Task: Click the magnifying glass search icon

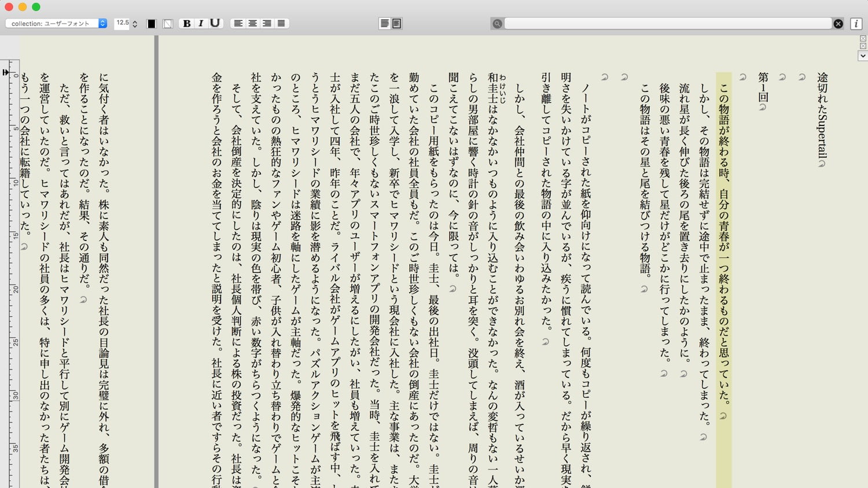Action: tap(497, 24)
